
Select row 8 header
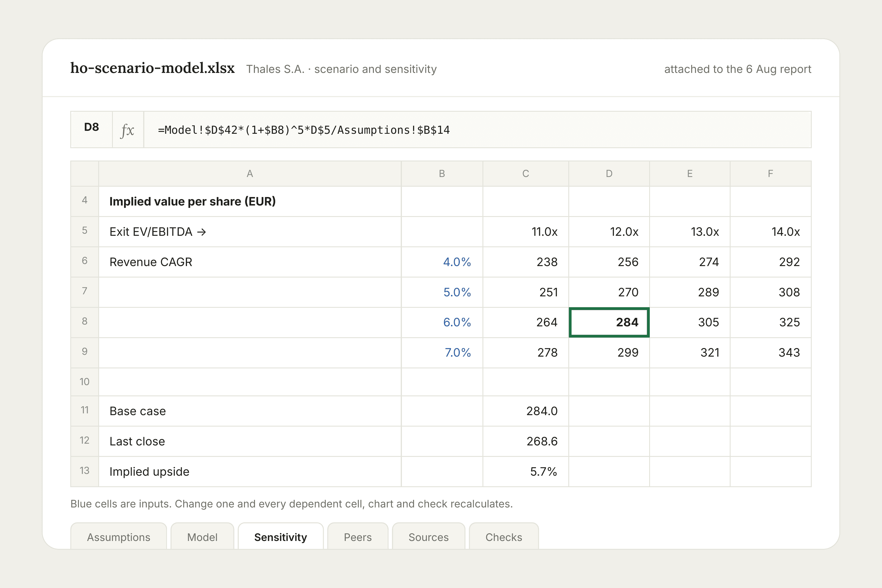[85, 323]
